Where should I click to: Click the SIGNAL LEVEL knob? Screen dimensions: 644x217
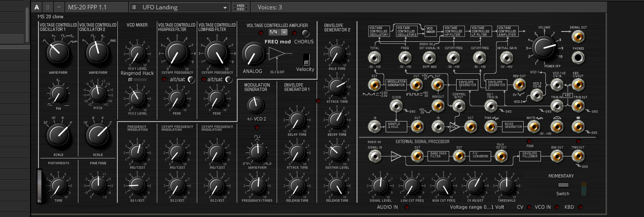(380, 186)
